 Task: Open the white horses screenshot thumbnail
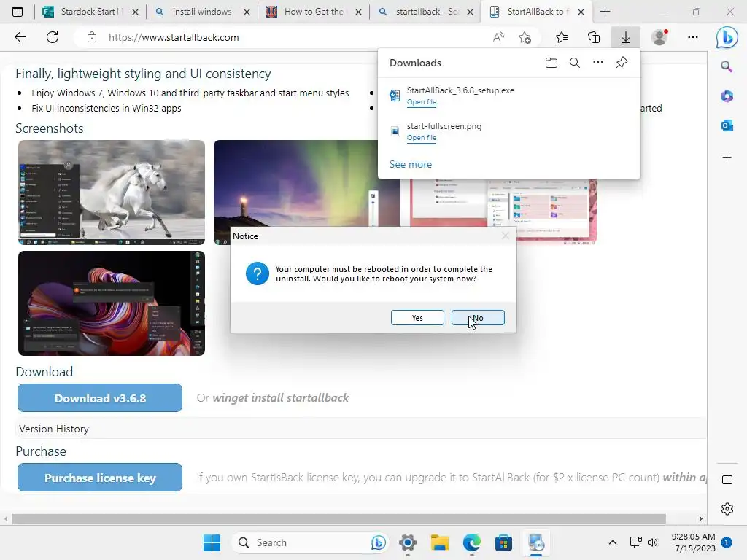(x=112, y=192)
